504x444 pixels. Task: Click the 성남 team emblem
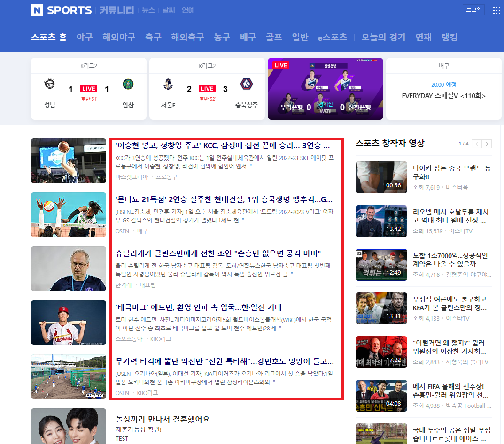coord(49,84)
